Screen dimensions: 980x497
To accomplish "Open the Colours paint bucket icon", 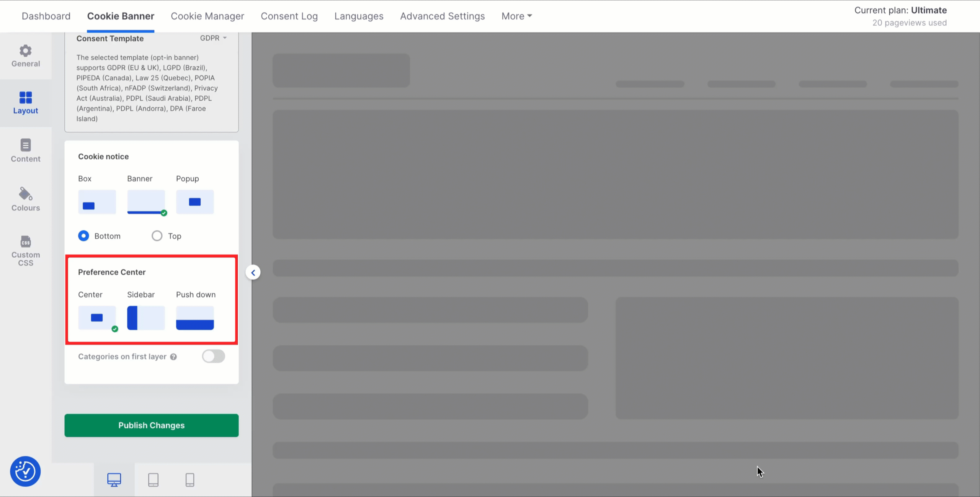I will [26, 199].
